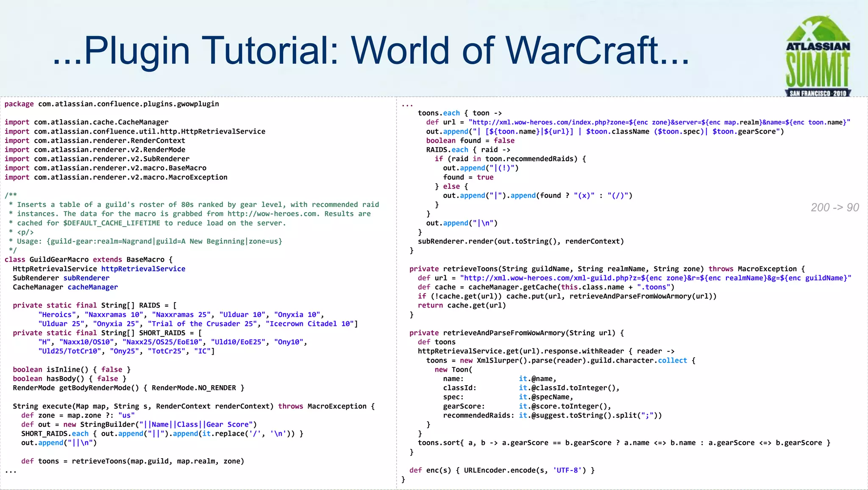
Task: Click the slide title 'Plugin Tutorial: World of WarCraft'
Action: point(371,50)
